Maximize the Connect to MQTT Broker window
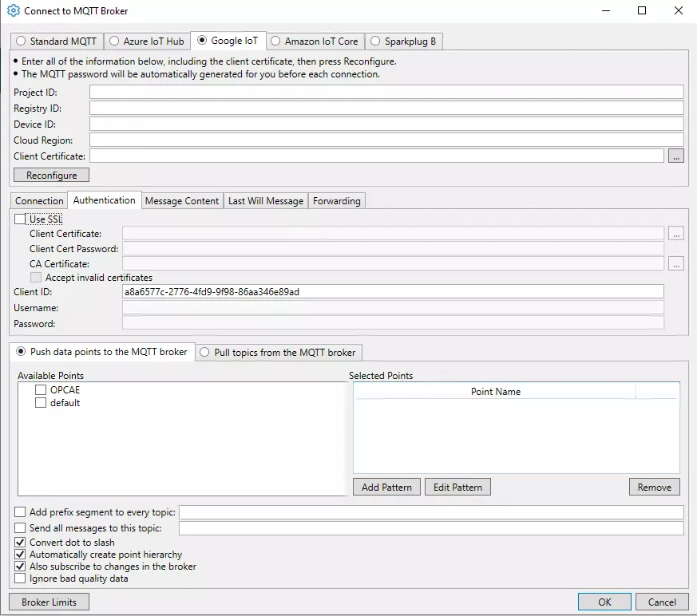Image resolution: width=697 pixels, height=616 pixels. [642, 10]
